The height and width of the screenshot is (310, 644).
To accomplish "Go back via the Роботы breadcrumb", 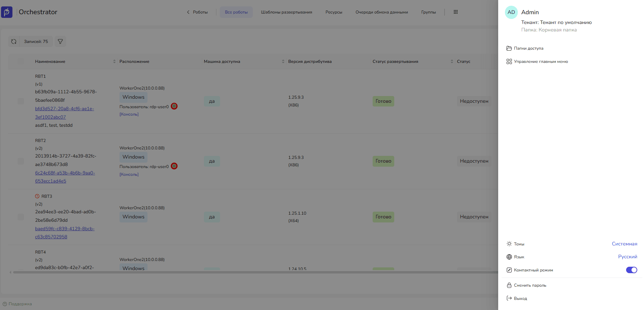I will [x=197, y=12].
